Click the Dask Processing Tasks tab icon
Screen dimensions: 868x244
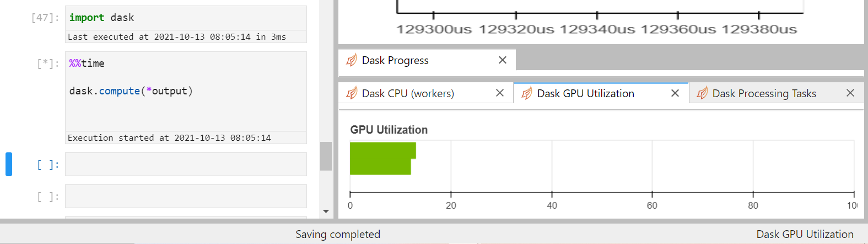(x=702, y=93)
